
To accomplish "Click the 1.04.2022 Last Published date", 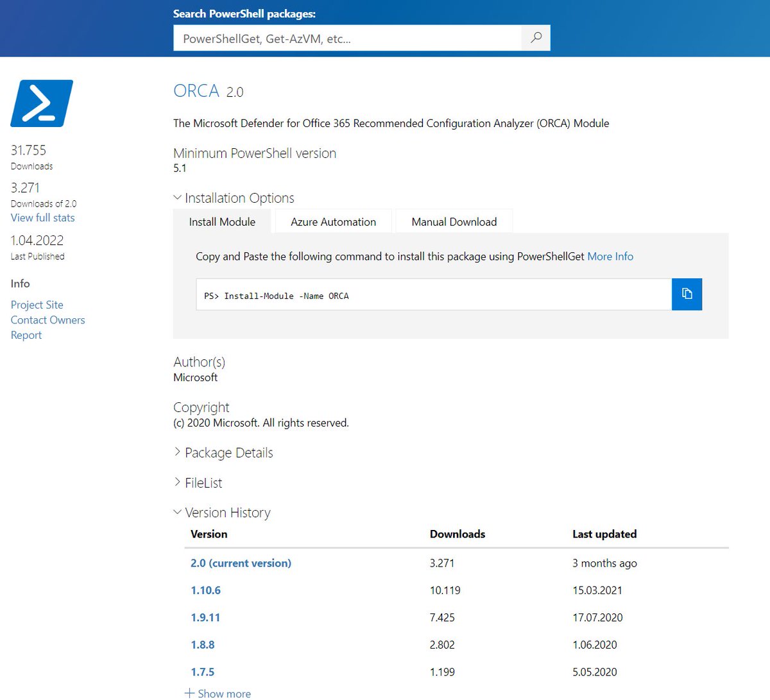I will tap(37, 240).
